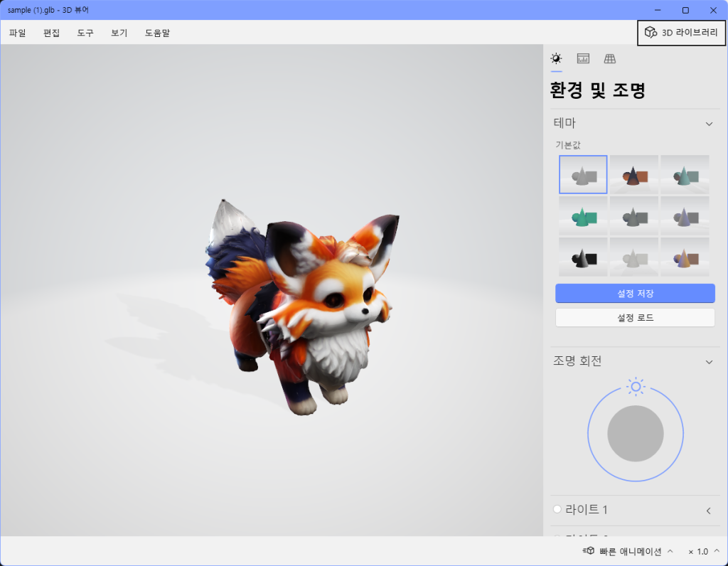Expand the 라이트 1 section arrow
Screen dimensions: 728x566
(709, 511)
